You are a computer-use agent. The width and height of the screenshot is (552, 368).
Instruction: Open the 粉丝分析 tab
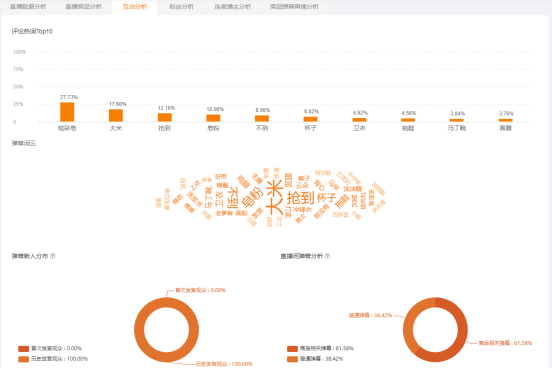182,7
